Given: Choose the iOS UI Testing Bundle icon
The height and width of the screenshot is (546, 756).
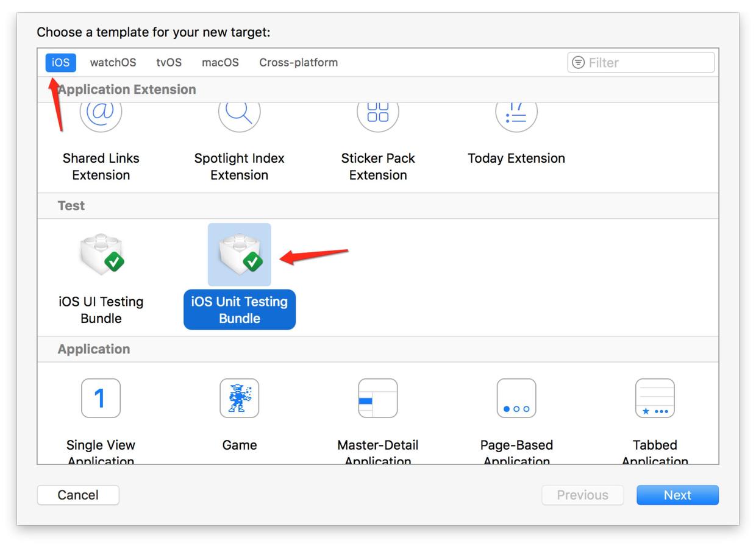Looking at the screenshot, I should (x=101, y=254).
